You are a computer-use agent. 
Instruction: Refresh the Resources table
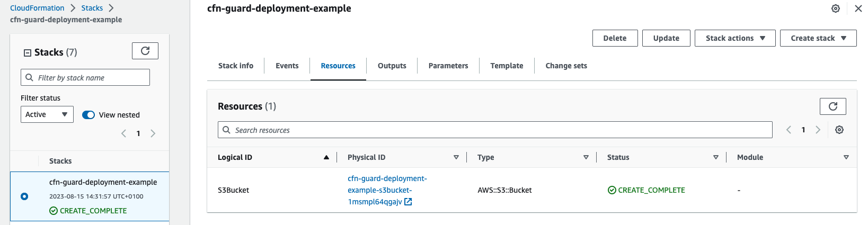(832, 106)
